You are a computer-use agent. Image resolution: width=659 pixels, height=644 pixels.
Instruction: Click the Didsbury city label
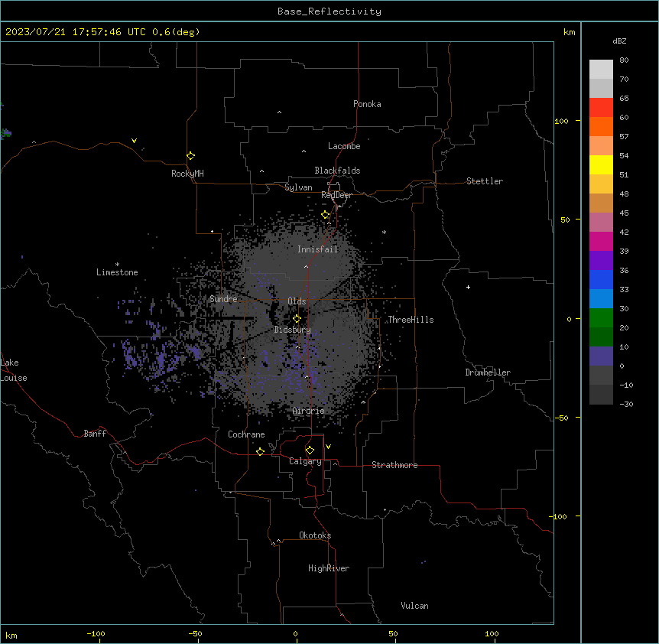(293, 330)
